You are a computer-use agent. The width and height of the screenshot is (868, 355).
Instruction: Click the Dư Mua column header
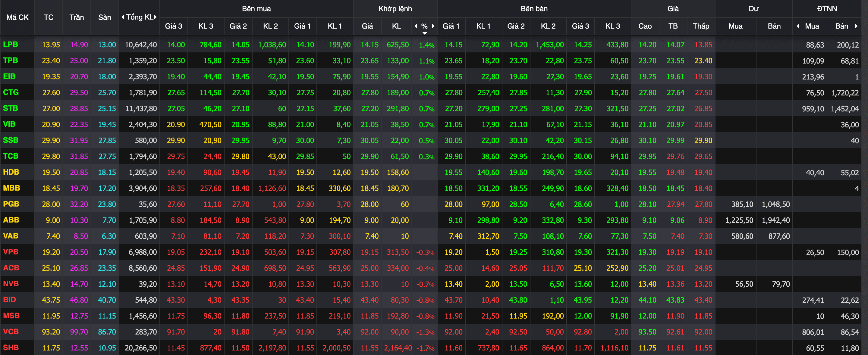tap(735, 26)
